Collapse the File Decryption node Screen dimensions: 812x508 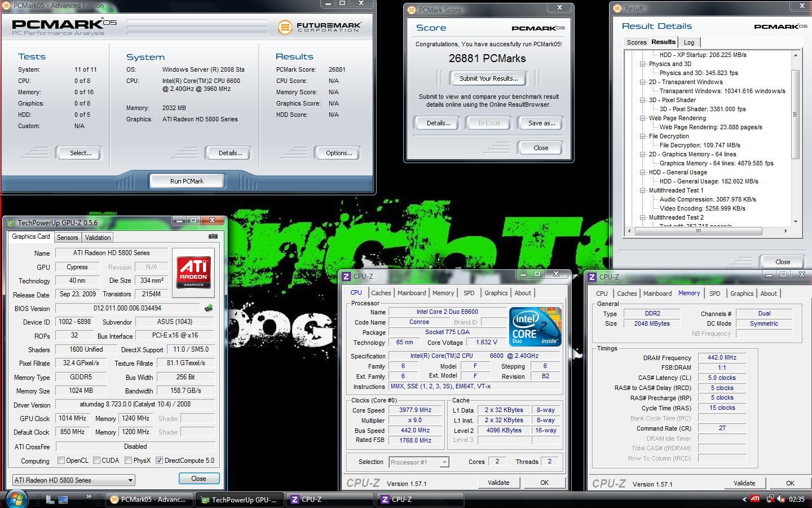(x=642, y=136)
